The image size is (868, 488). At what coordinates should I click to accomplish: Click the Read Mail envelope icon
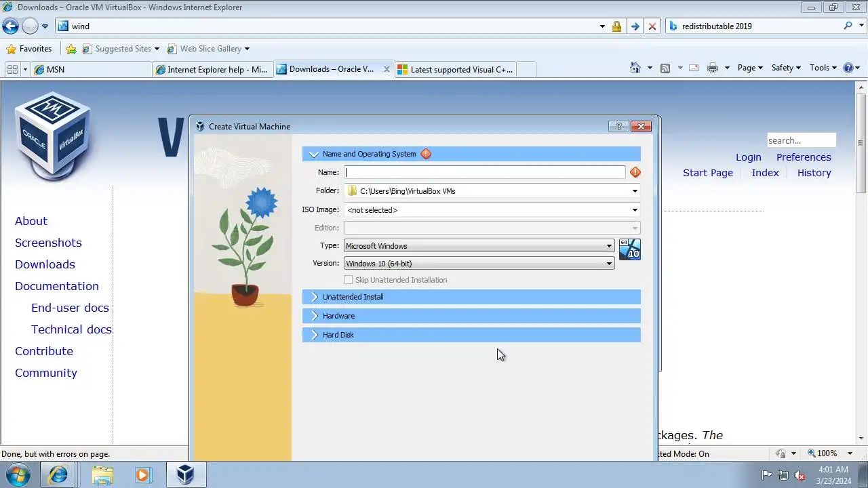[694, 68]
